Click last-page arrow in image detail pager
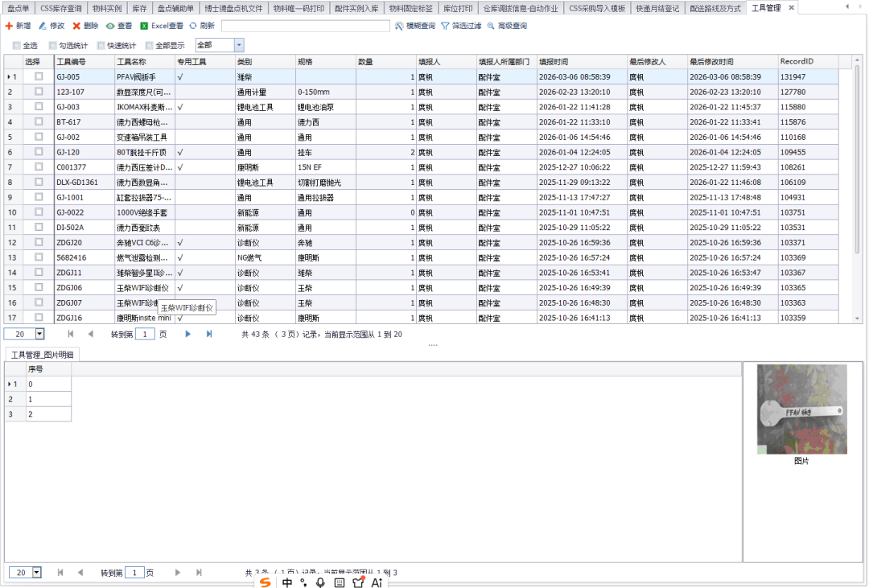This screenshot has width=869, height=588. click(199, 573)
